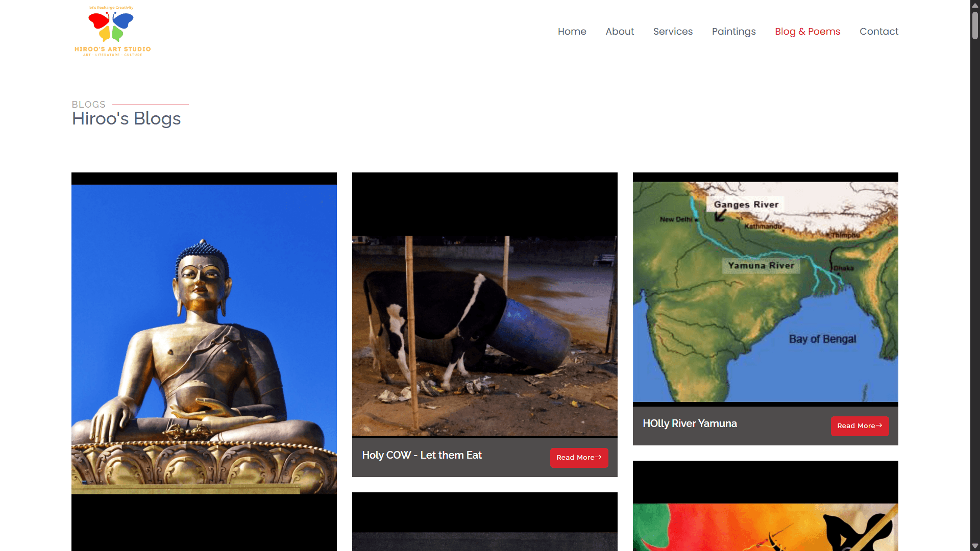Open the Blog & Poems section
This screenshot has width=980, height=551.
pos(807,32)
